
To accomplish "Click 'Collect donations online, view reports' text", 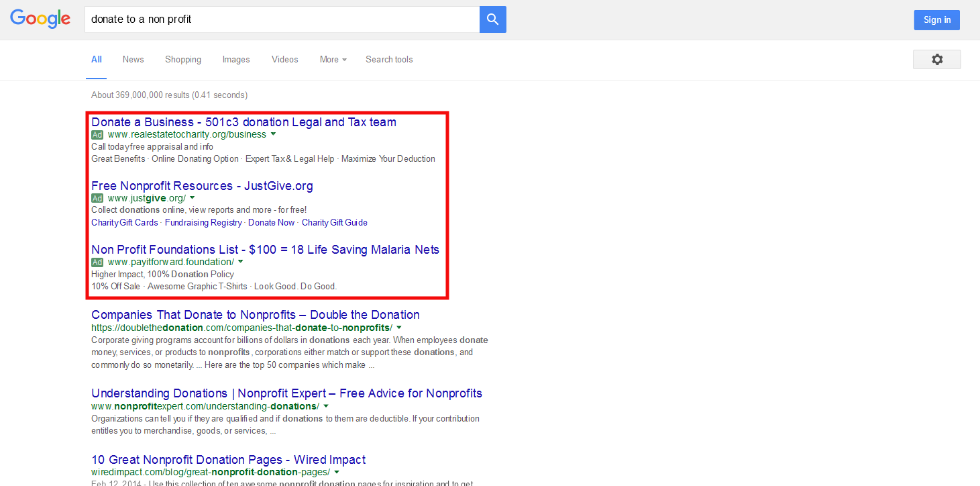I will point(199,210).
